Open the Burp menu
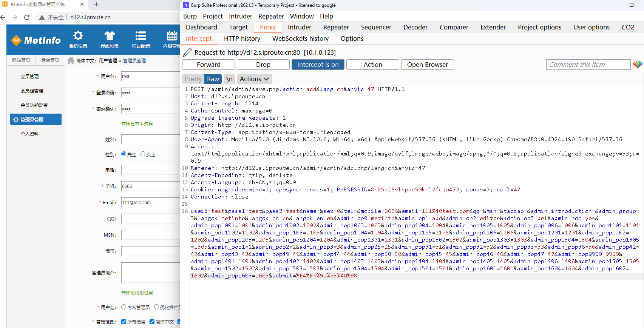 [190, 16]
